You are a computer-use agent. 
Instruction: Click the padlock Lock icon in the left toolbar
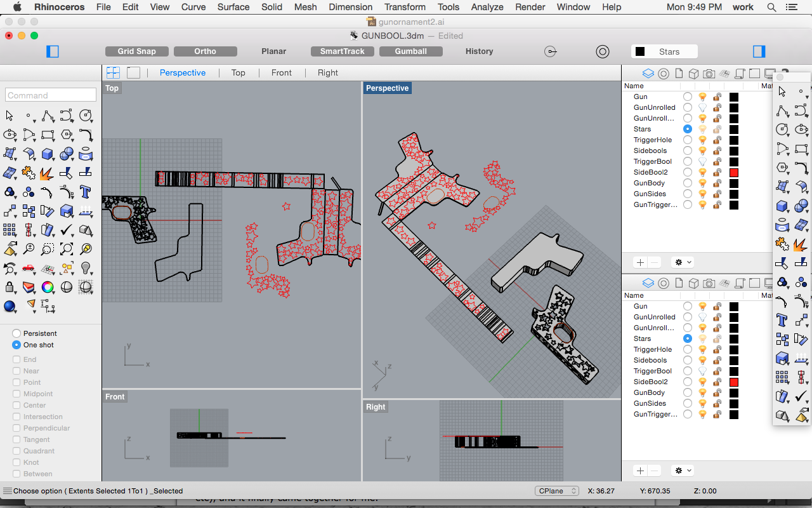pos(10,287)
